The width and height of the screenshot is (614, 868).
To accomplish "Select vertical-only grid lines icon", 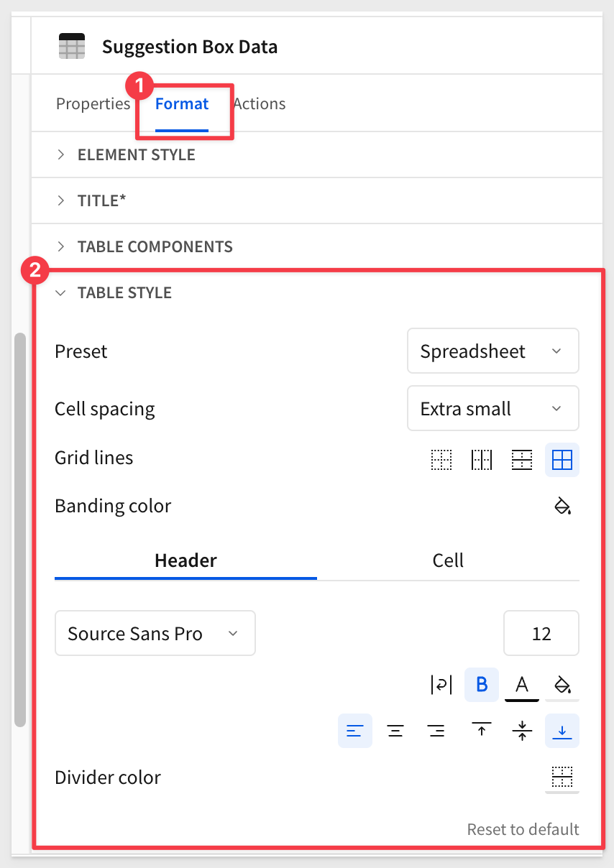I will [x=482, y=460].
